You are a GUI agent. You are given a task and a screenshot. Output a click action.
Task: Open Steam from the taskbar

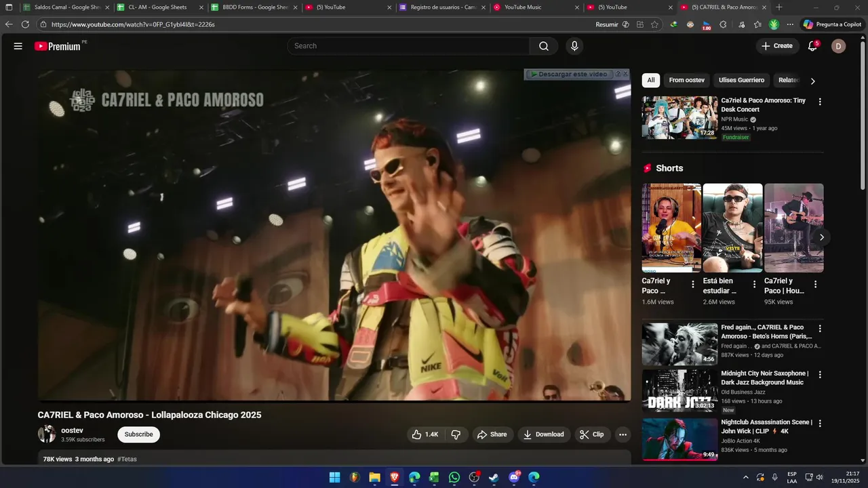pos(494,477)
